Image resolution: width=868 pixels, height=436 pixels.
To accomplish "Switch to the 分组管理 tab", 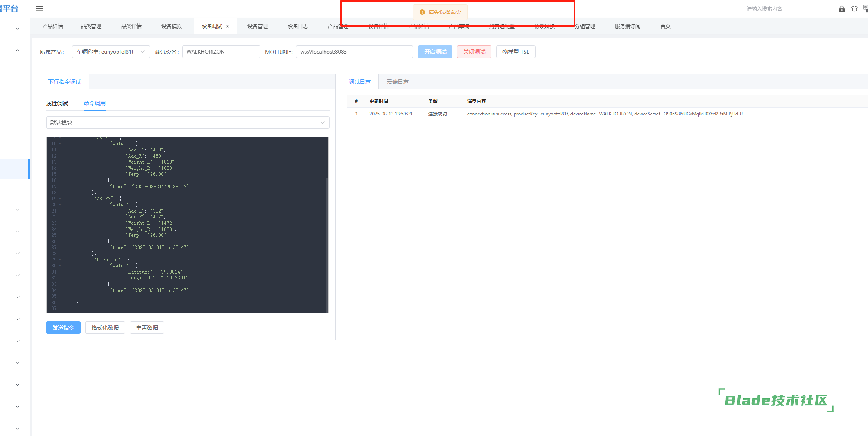I will pos(585,26).
